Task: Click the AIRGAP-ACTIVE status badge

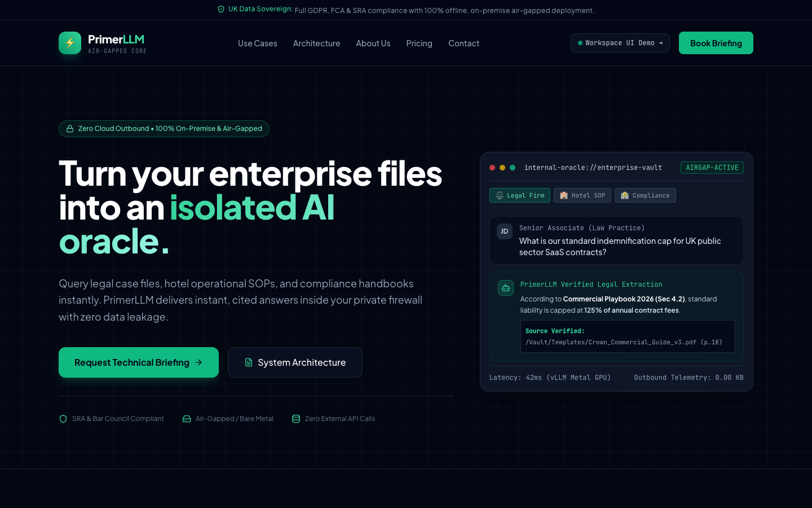Action: (x=712, y=168)
